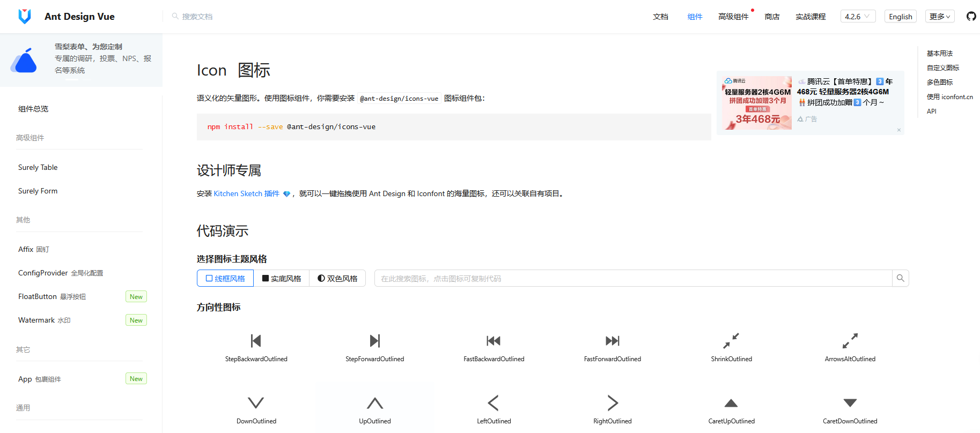Open the Kitchen Sketch 插件 link
This screenshot has width=980, height=433.
point(247,194)
